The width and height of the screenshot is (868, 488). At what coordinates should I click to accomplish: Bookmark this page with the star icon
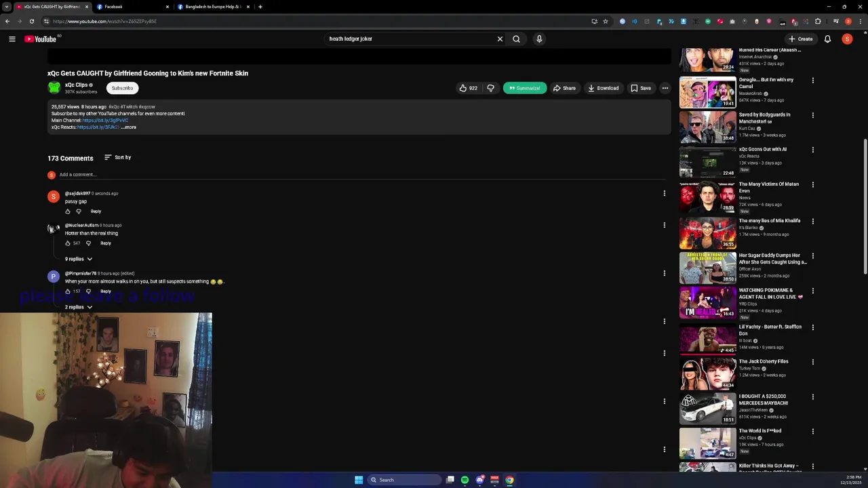coord(606,21)
